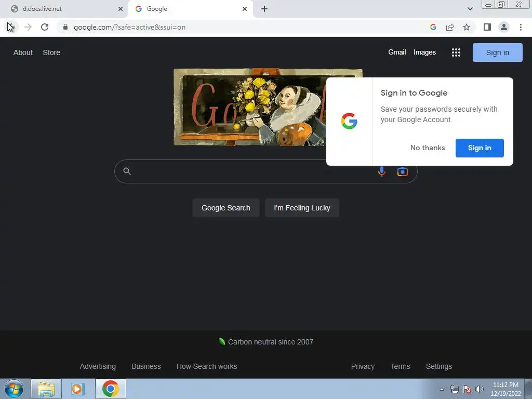532x399 pixels.
Task: Open the About link
Action: (23, 52)
